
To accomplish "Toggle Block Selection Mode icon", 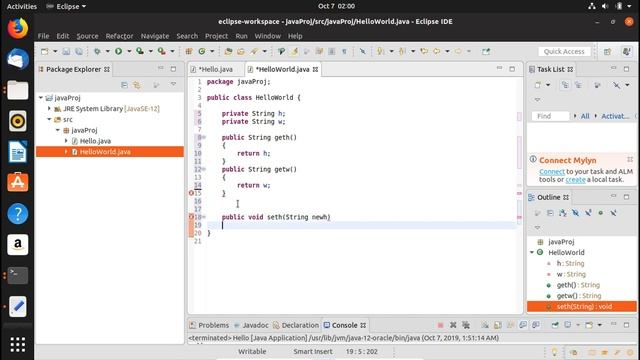I will [x=332, y=51].
